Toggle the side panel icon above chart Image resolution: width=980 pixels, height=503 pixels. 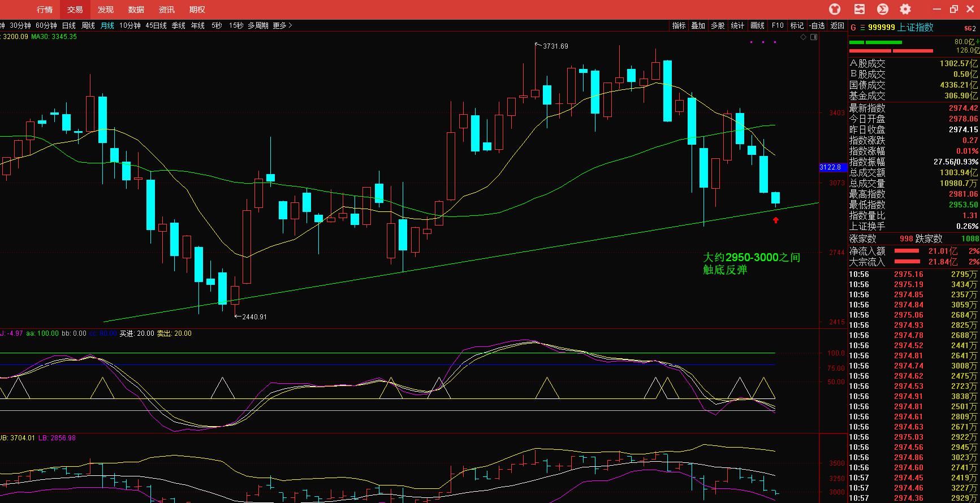tap(814, 37)
